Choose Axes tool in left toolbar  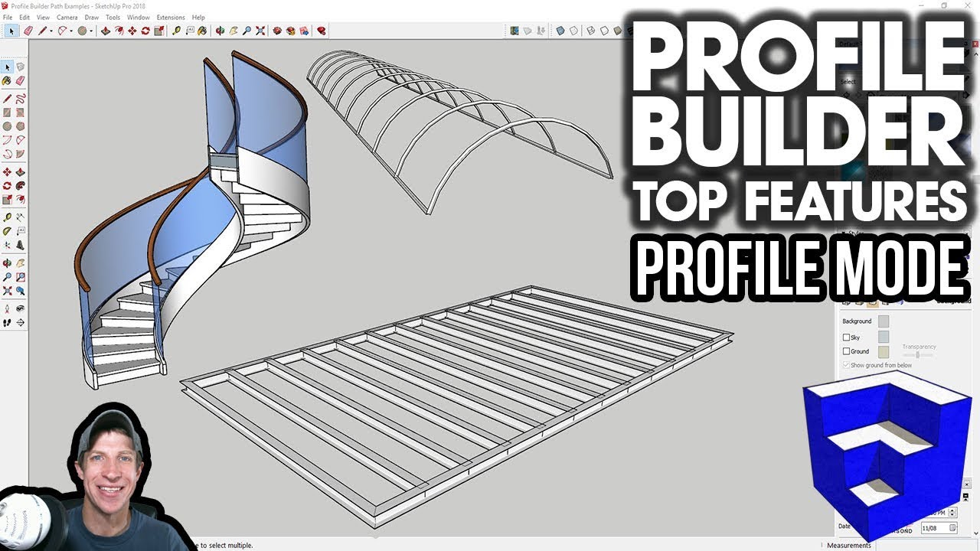point(7,246)
